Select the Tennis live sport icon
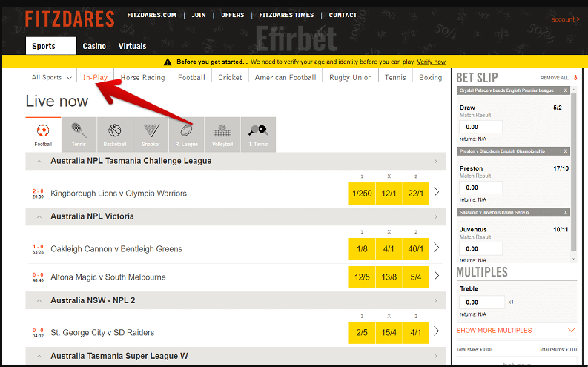This screenshot has height=367, width=588. (x=79, y=135)
